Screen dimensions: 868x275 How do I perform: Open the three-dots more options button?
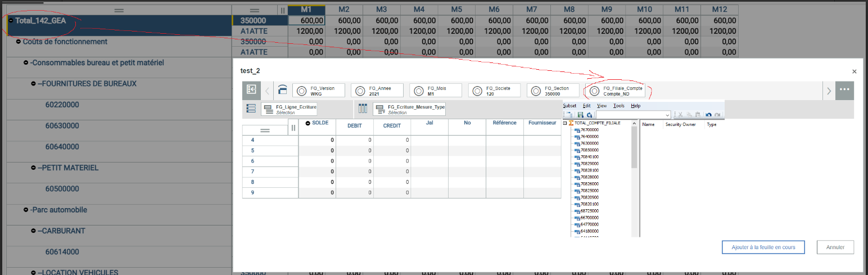point(844,90)
